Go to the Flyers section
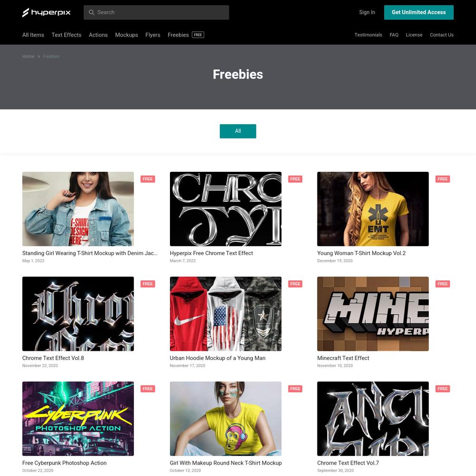 (153, 35)
